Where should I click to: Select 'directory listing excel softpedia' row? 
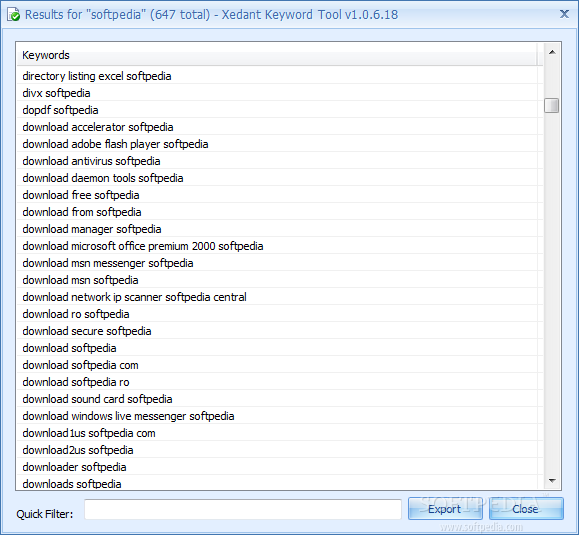pos(280,76)
